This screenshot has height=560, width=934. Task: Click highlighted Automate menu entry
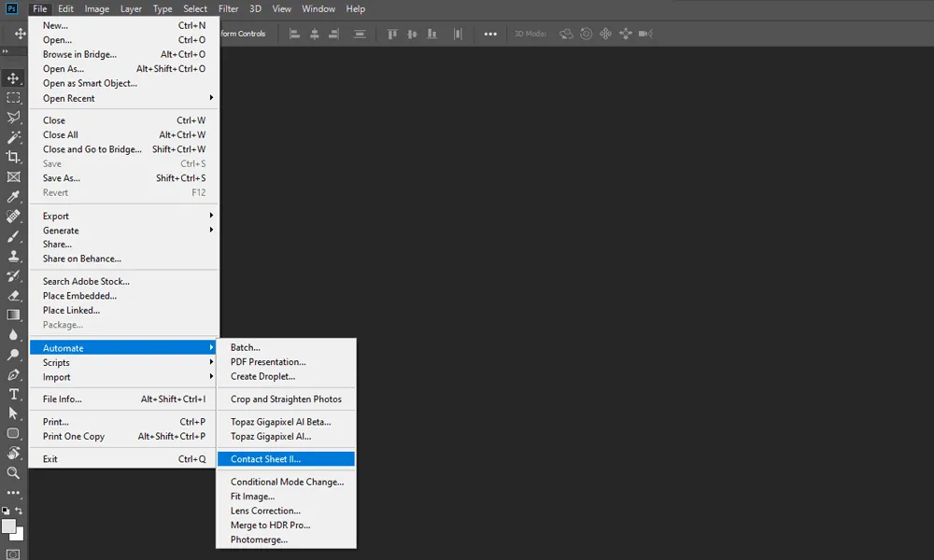pyautogui.click(x=124, y=348)
